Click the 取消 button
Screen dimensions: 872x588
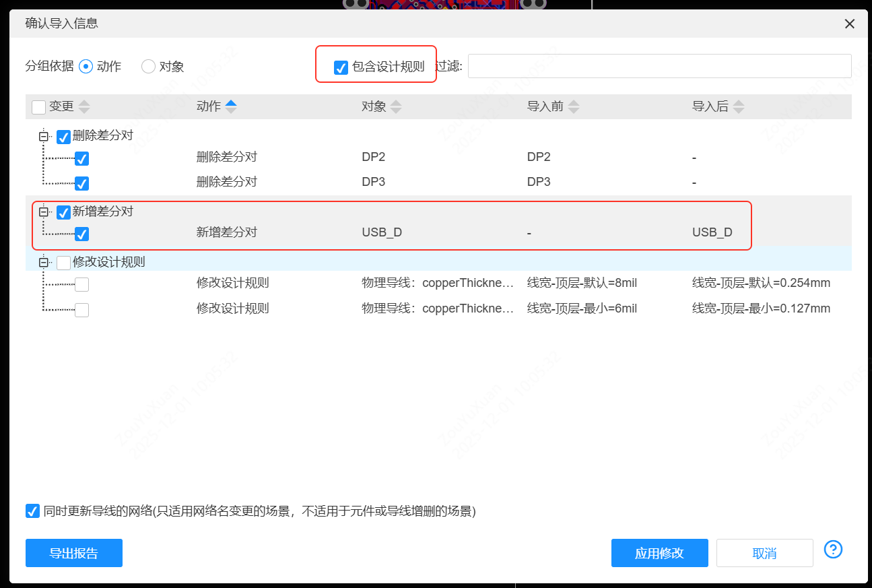[x=764, y=553]
